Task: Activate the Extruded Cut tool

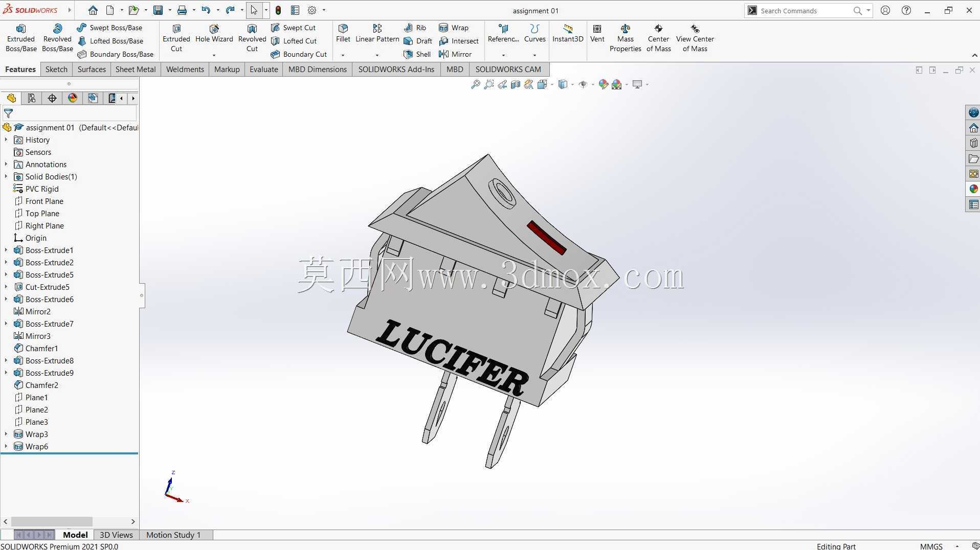Action: click(176, 38)
